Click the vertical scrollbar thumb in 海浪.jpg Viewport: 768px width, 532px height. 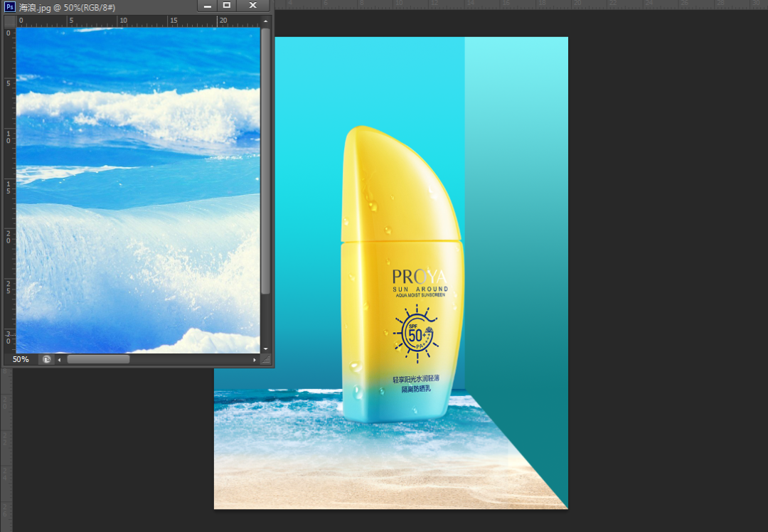[x=265, y=161]
